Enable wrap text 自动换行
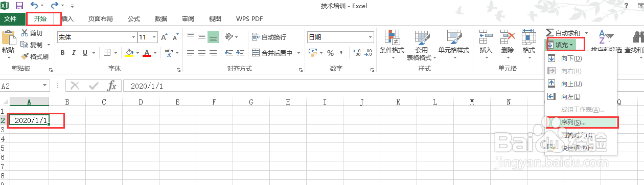Viewport: 644px width, 185px height. pos(269,37)
